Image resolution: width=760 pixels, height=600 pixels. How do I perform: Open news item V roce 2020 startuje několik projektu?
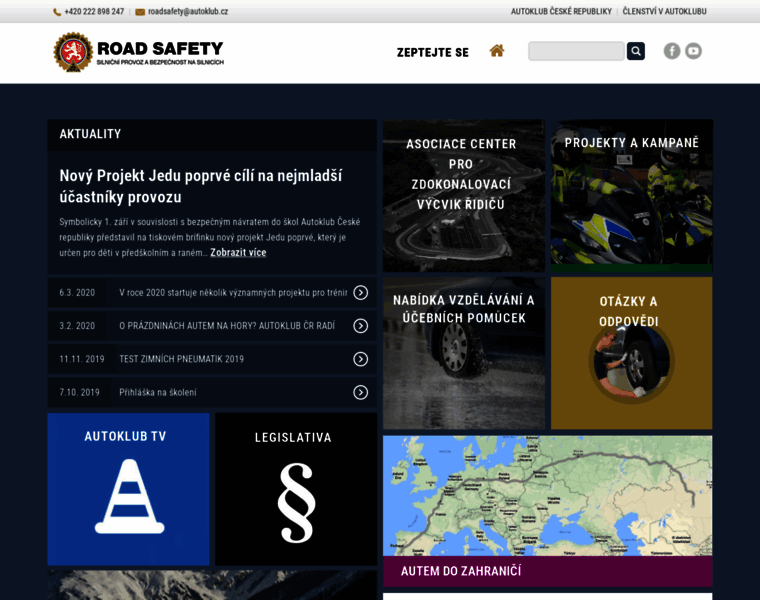(x=233, y=293)
